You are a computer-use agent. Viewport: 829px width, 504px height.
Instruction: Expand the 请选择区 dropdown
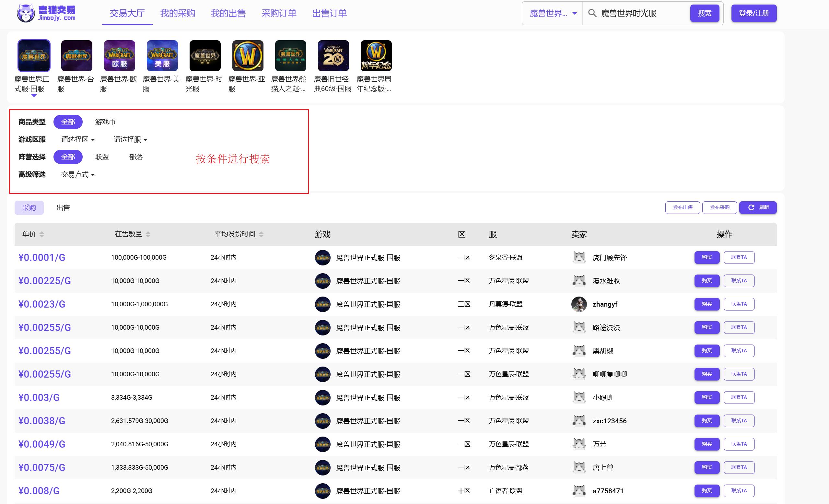click(x=78, y=139)
